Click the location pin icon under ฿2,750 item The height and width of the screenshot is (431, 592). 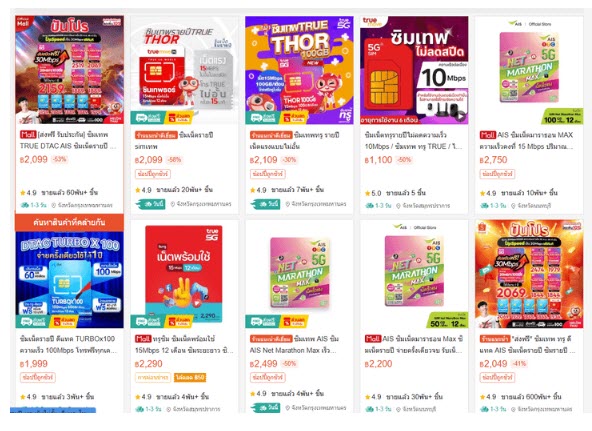coord(513,206)
